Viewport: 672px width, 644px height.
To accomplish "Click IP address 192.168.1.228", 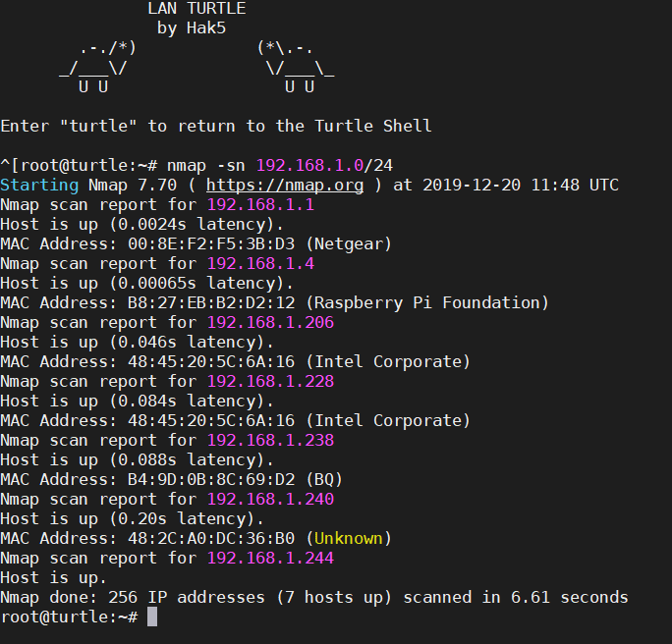I will point(270,382).
